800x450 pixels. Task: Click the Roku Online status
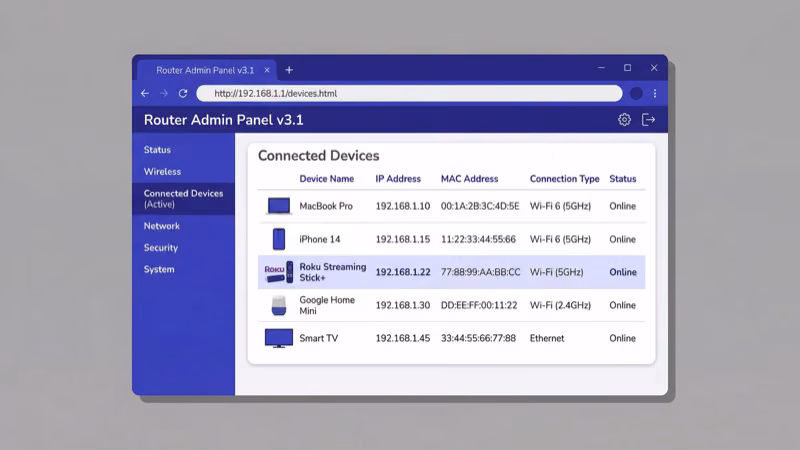point(623,272)
